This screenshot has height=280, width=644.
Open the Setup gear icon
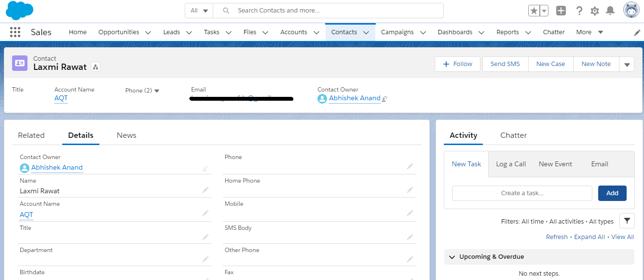pyautogui.click(x=595, y=11)
